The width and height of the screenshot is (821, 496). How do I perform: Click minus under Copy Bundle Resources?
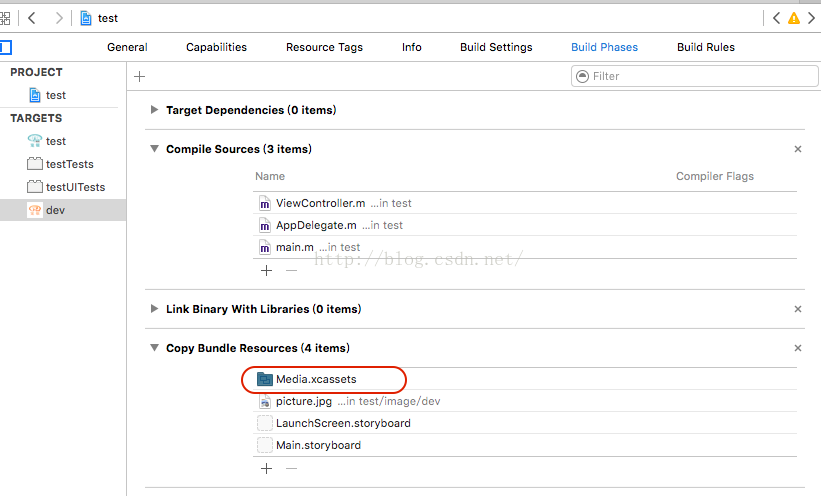(292, 468)
